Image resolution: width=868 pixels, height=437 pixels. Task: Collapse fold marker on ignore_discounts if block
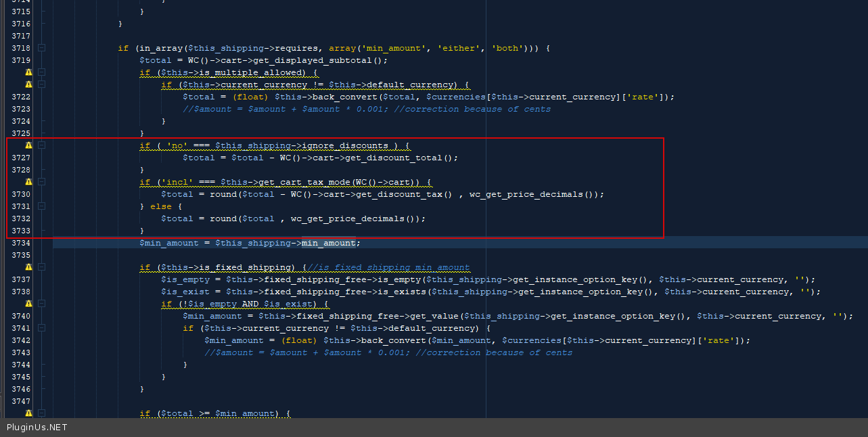(x=41, y=145)
